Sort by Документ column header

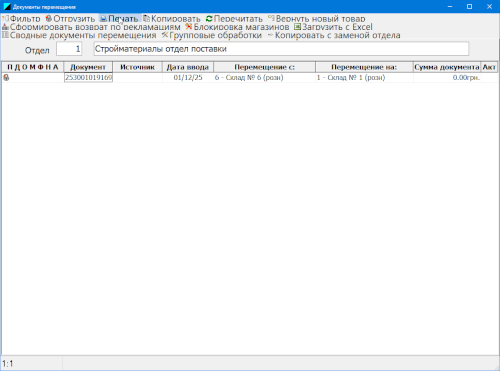88,67
